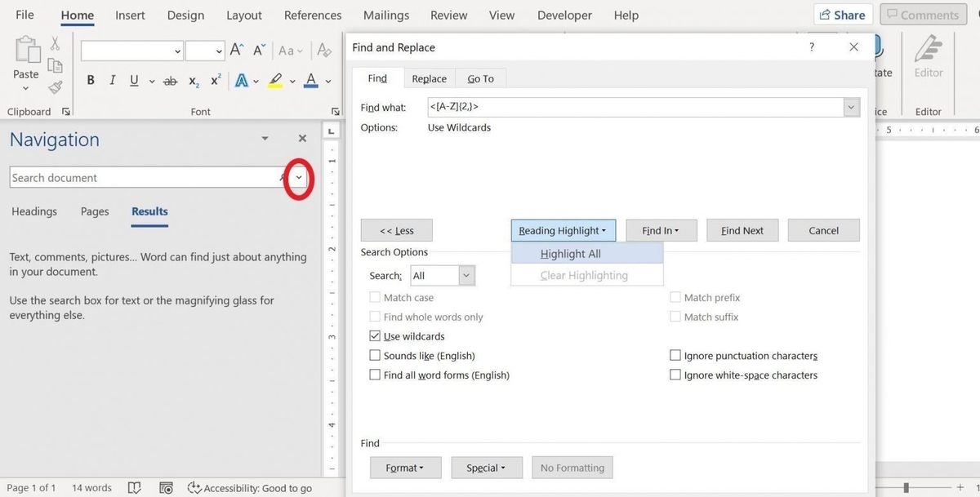Viewport: 980px width, 497px height.
Task: Expand the Reading Highlight dropdown
Action: (x=563, y=230)
